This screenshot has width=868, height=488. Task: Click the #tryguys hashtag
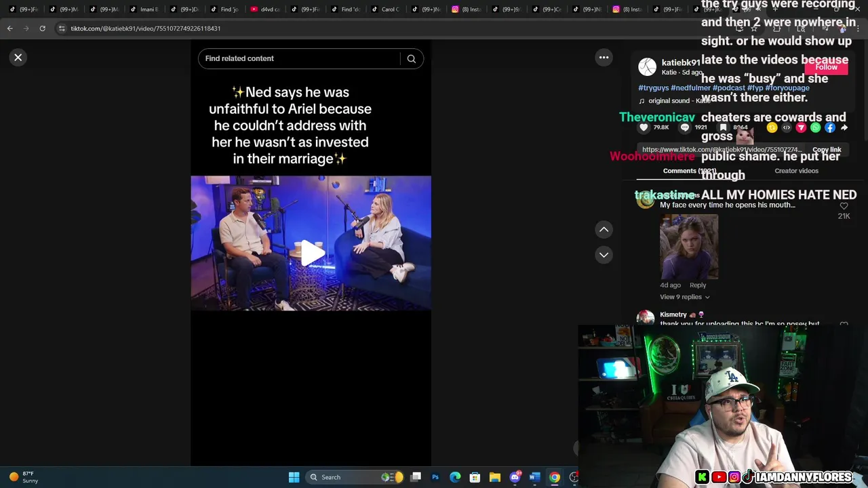[x=653, y=88]
